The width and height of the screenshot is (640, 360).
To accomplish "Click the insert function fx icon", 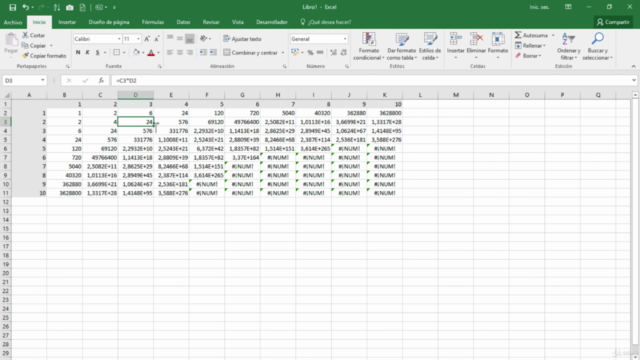I will pos(101,80).
